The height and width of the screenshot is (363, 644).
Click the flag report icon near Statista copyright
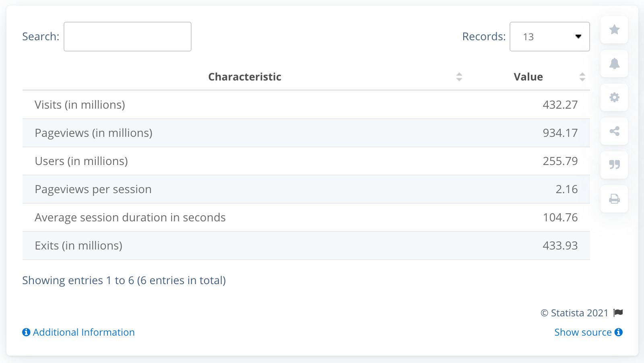pos(619,313)
